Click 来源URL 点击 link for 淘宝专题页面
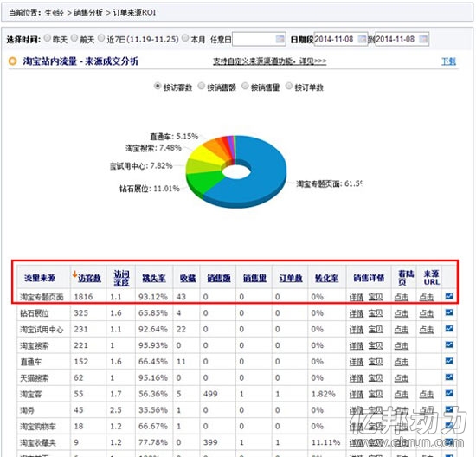The image size is (476, 457). (x=427, y=297)
